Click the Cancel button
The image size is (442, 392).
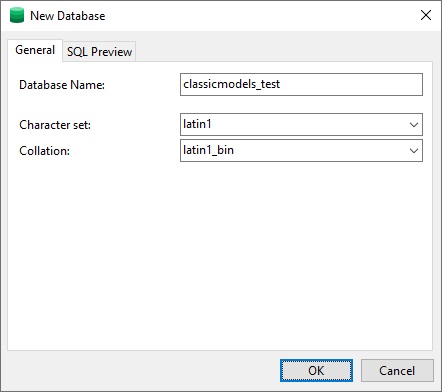397,370
